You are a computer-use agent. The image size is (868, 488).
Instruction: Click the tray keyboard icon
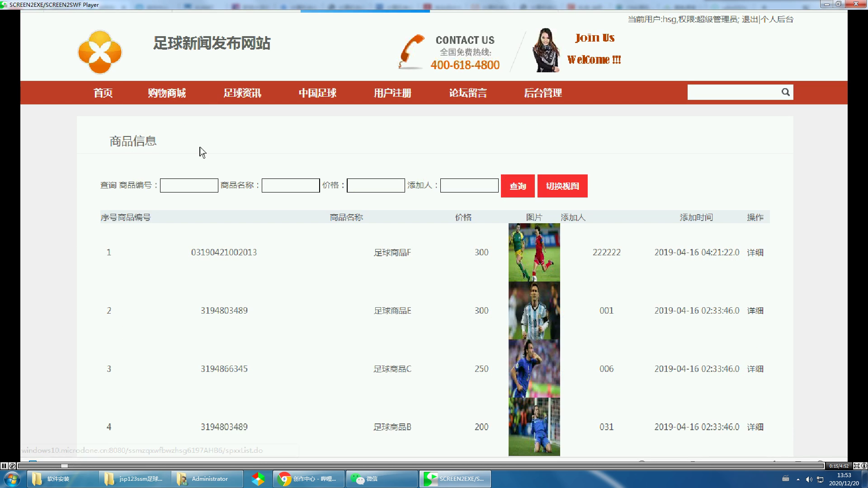(786, 479)
